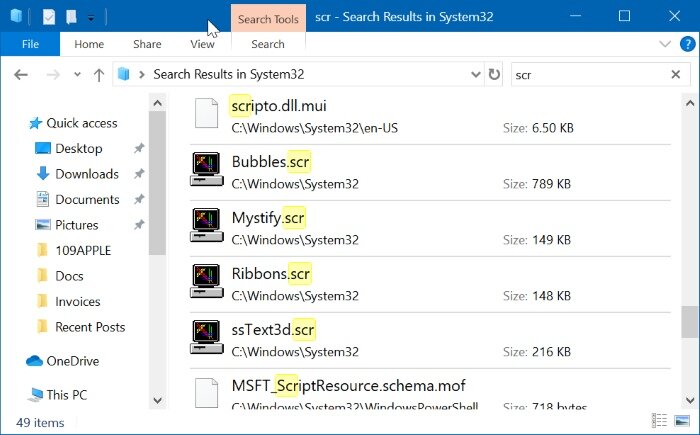Screen dimensions: 700x435
Task: Click the results list scroll down arrow
Action: pyautogui.click(x=690, y=400)
